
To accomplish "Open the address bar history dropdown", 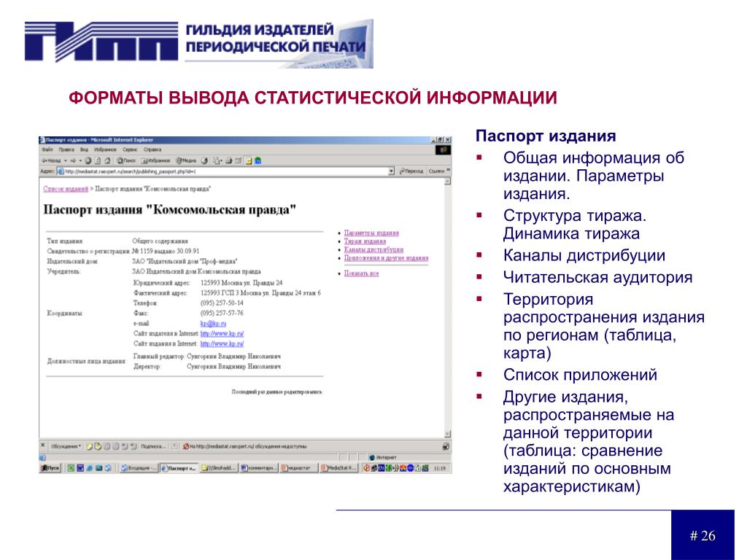I will pyautogui.click(x=391, y=171).
